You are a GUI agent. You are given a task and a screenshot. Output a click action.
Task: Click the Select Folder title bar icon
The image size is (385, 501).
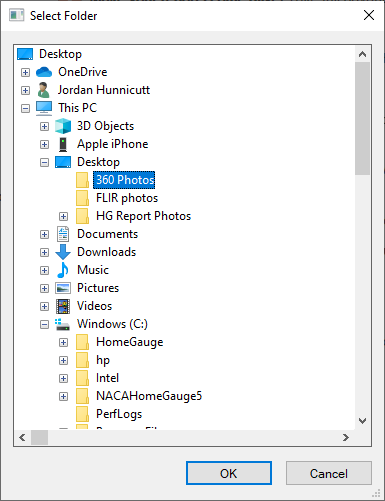(x=17, y=15)
